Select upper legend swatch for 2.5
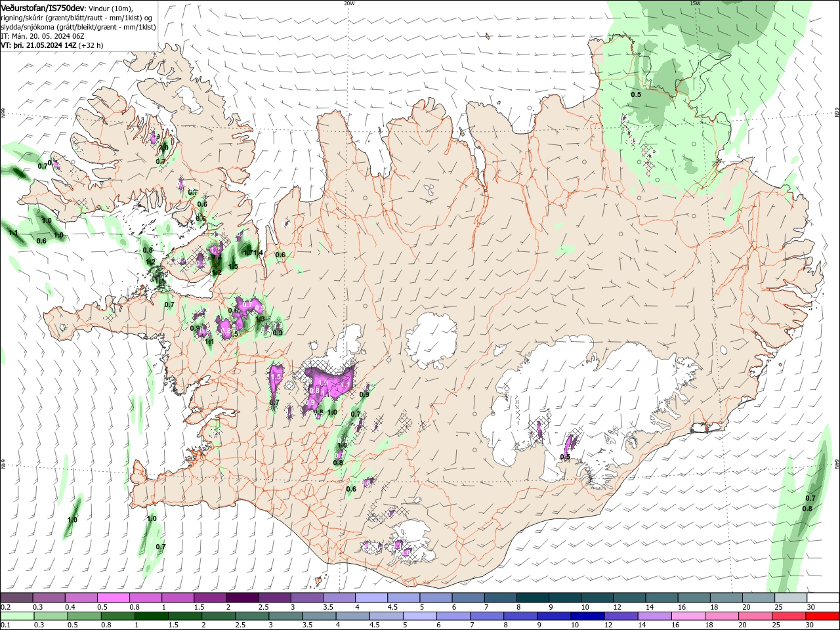This screenshot has width=840, height=630. click(274, 598)
